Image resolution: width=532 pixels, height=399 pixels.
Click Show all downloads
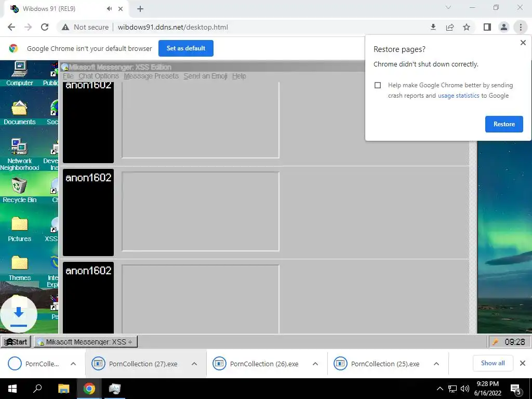coord(493,363)
